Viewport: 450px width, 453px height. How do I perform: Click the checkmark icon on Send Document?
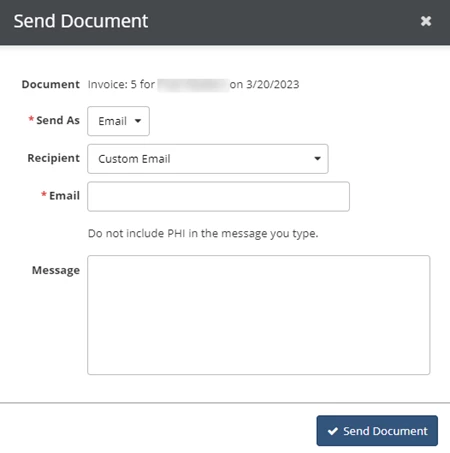coord(333,431)
